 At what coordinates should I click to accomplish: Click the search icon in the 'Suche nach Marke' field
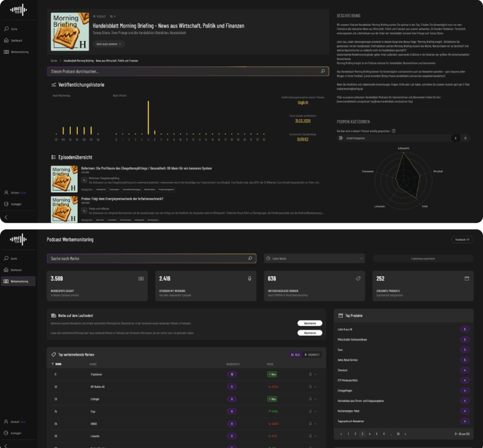[x=250, y=258]
